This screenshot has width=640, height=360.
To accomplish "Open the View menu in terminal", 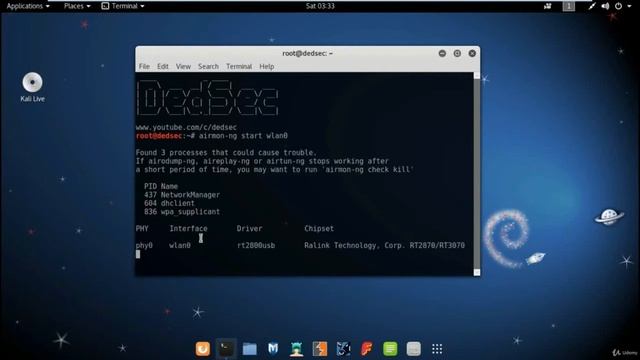I will coord(183,66).
